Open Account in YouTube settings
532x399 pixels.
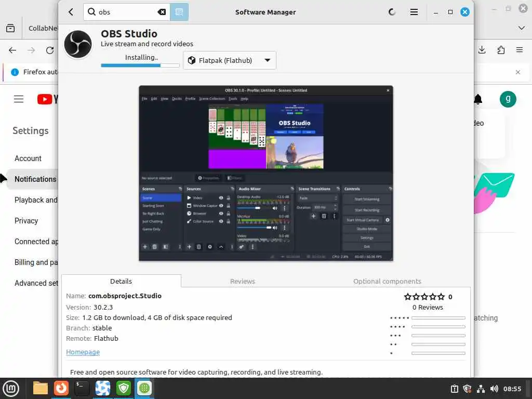coord(28,158)
